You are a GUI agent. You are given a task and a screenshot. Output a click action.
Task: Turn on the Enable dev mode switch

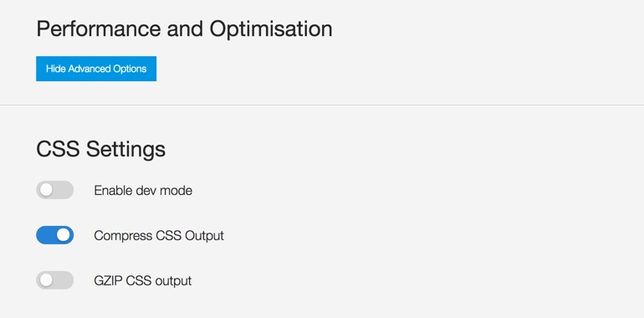pos(55,190)
